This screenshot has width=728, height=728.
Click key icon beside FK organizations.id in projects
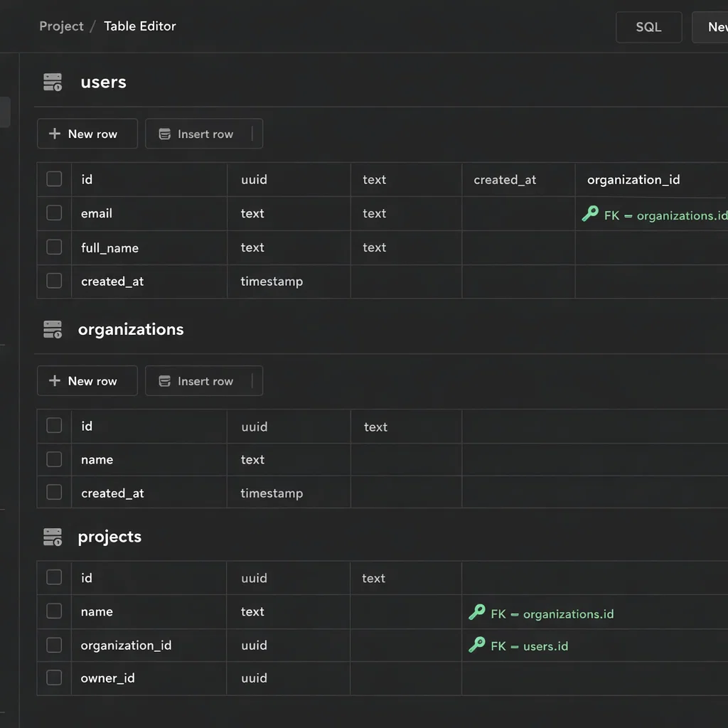click(x=477, y=613)
